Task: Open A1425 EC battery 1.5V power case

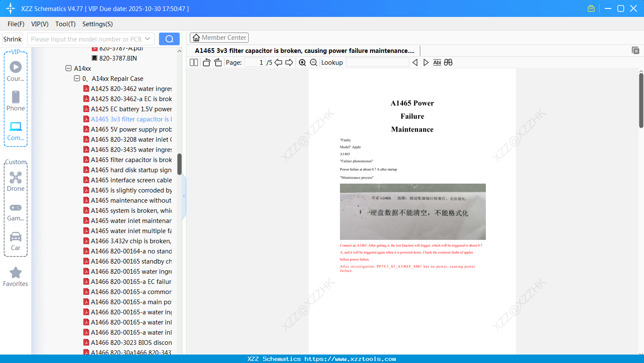Action: pyautogui.click(x=127, y=109)
